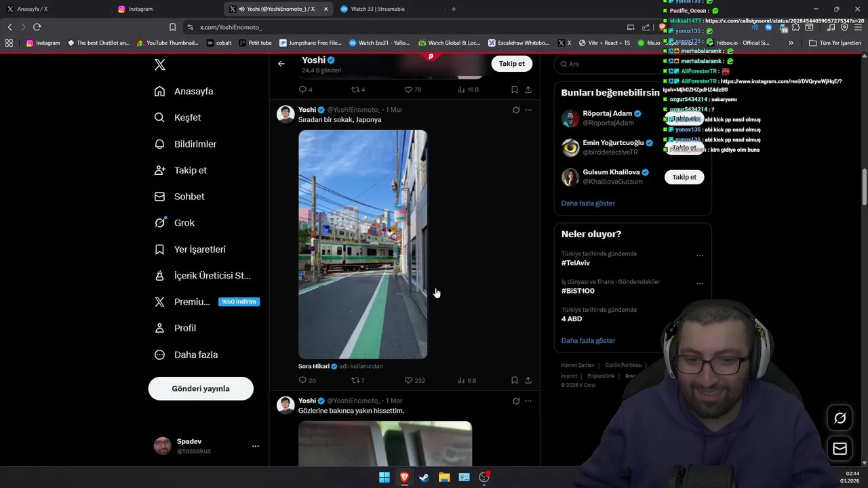Click the İçerik Üreticisi St... sidebar icon

pyautogui.click(x=159, y=275)
